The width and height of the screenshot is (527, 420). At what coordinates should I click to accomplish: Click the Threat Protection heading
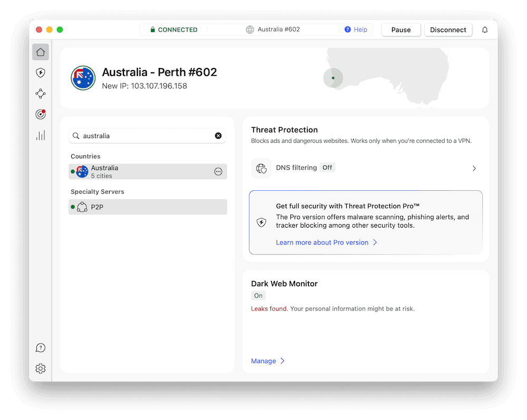click(285, 130)
